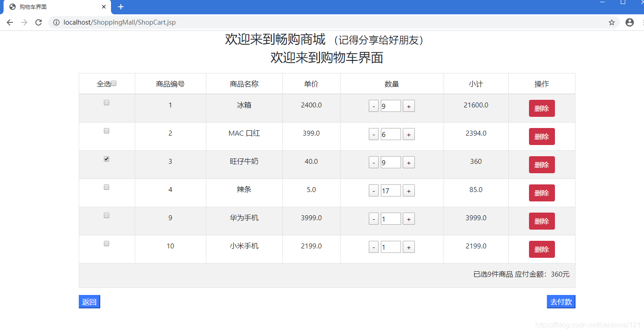Viewport: 644px width, 333px height.
Task: Click the browser forward arrow
Action: click(24, 22)
